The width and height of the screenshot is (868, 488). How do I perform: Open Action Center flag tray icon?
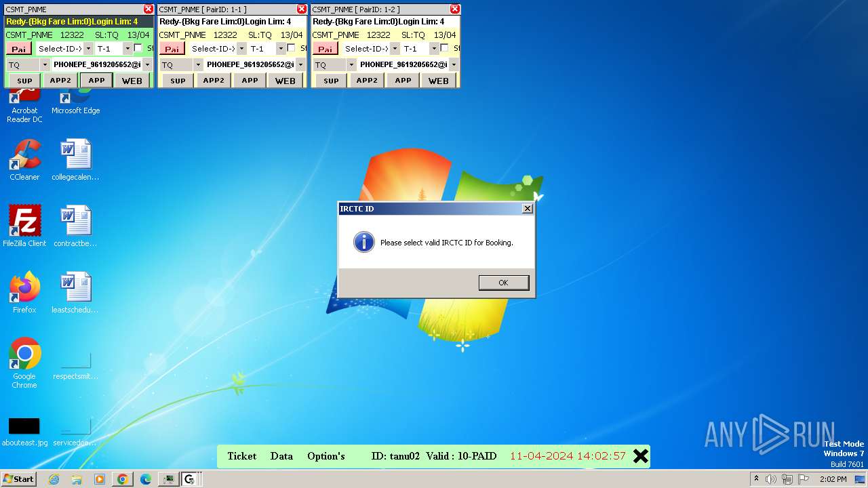804,479
